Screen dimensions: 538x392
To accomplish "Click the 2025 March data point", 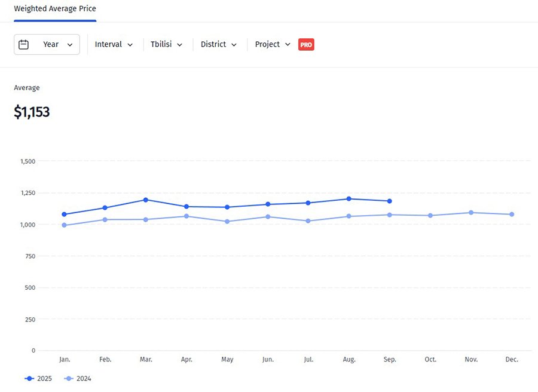I will (x=146, y=200).
